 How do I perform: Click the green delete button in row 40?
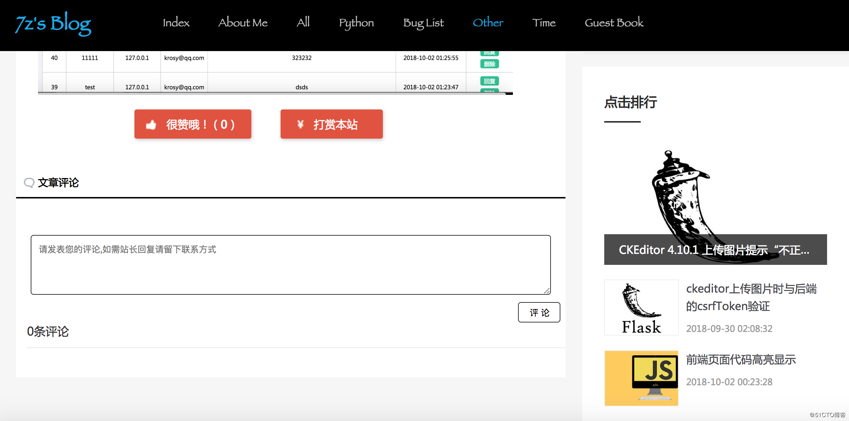click(x=489, y=64)
